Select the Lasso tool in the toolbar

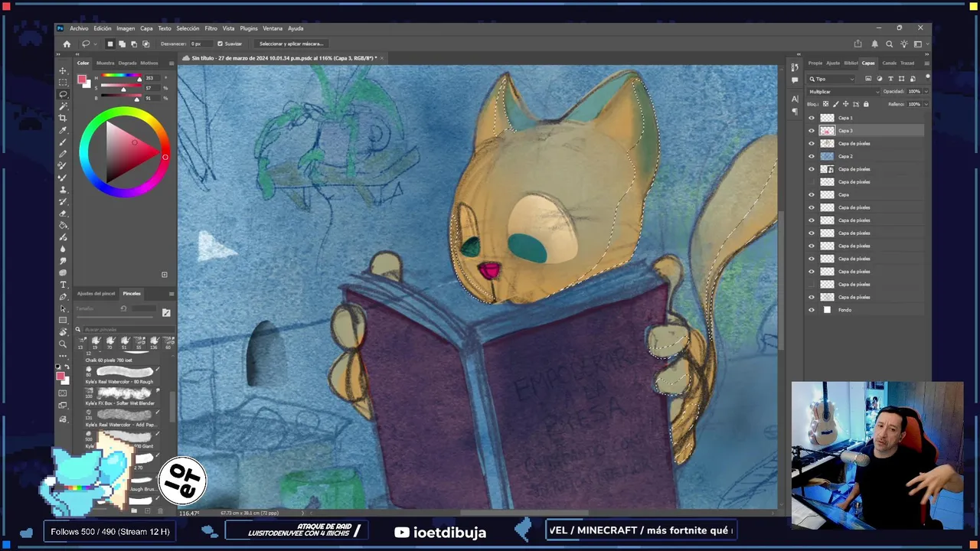63,94
